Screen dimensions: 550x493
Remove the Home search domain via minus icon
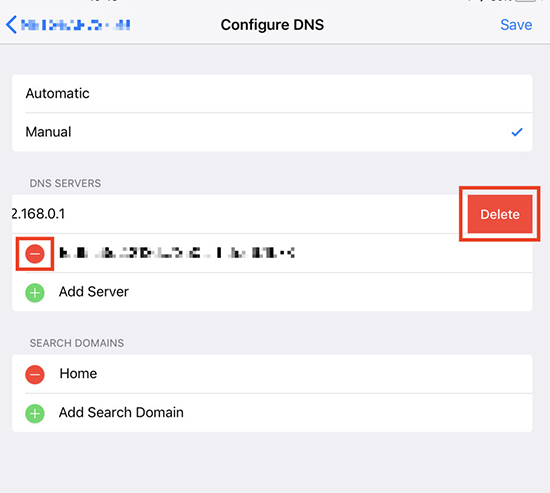(35, 374)
